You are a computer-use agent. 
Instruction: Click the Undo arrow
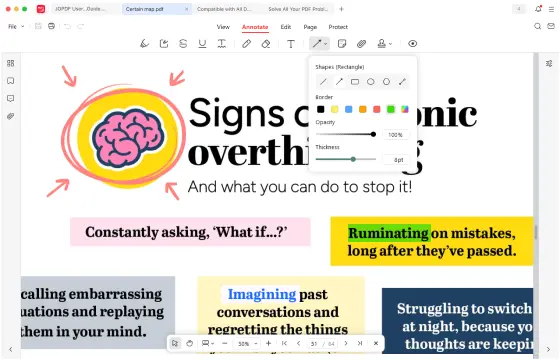pyautogui.click(x=67, y=26)
